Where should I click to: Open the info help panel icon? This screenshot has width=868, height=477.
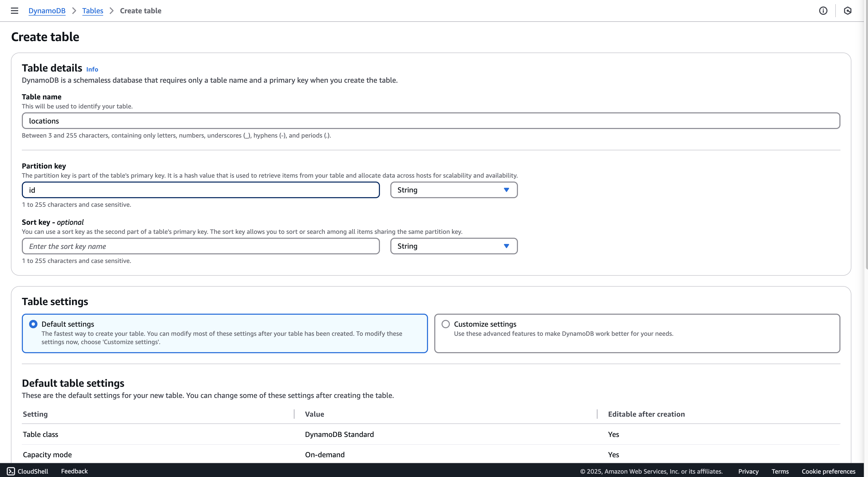[823, 11]
